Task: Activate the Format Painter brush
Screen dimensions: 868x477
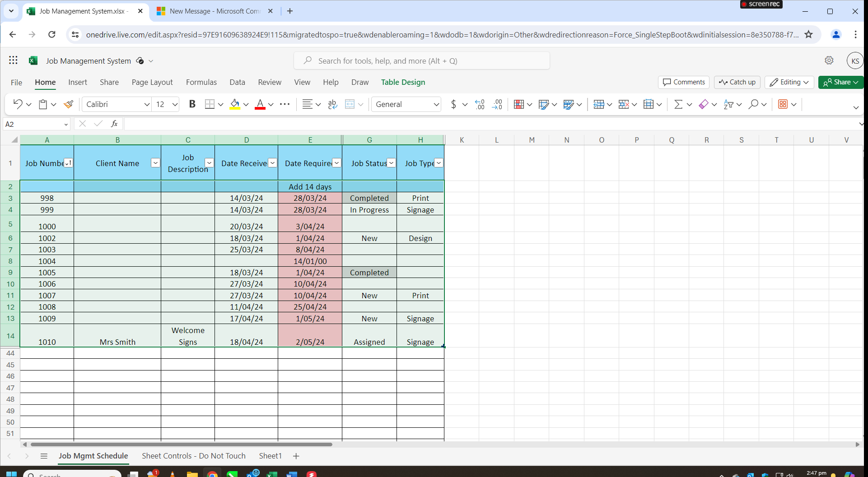Action: pyautogui.click(x=69, y=104)
